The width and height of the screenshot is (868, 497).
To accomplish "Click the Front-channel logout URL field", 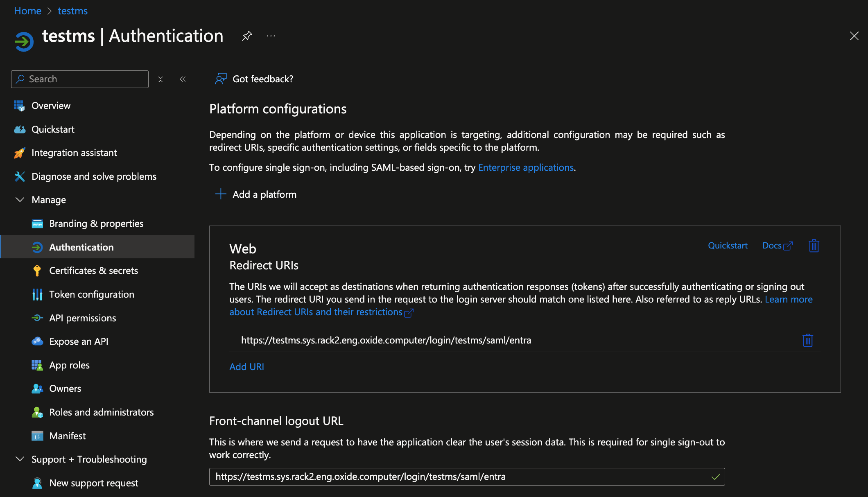I will pyautogui.click(x=467, y=477).
